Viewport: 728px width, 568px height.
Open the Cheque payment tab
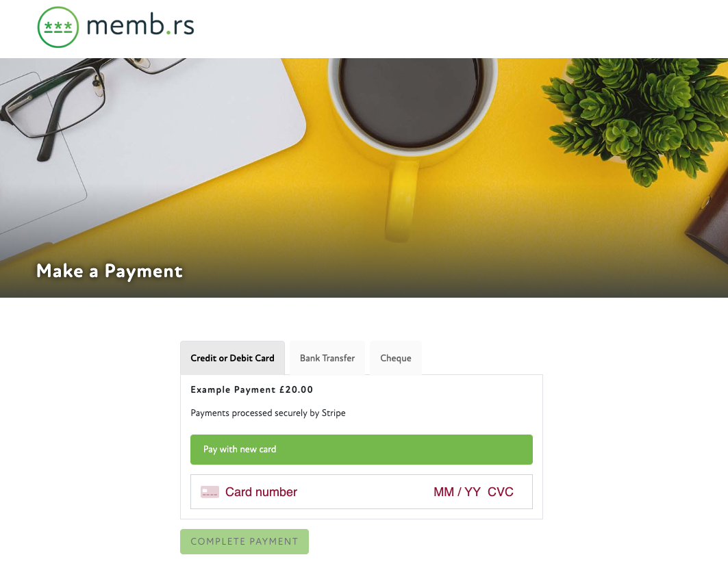pyautogui.click(x=396, y=358)
